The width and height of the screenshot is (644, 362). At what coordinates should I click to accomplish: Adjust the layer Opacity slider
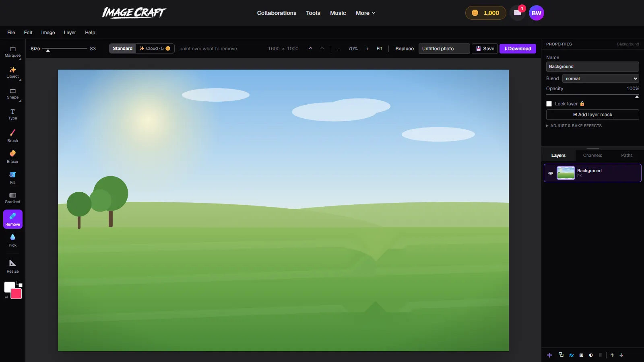coord(592,95)
